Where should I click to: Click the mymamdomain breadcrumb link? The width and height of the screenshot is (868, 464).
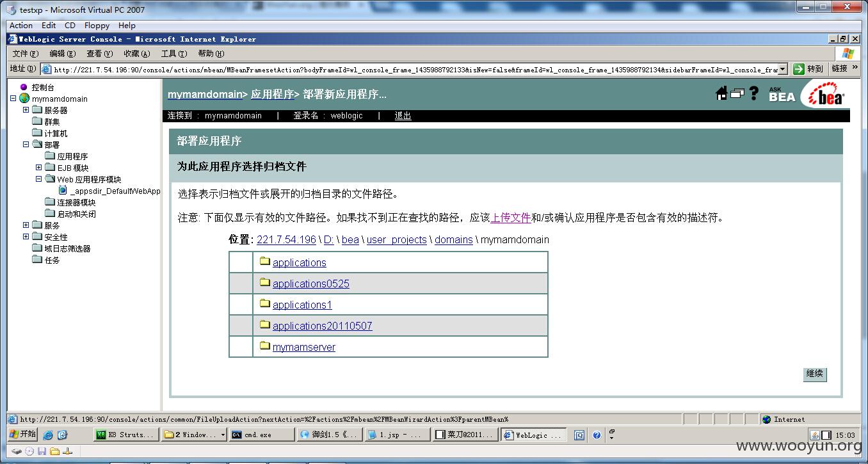[x=205, y=94]
